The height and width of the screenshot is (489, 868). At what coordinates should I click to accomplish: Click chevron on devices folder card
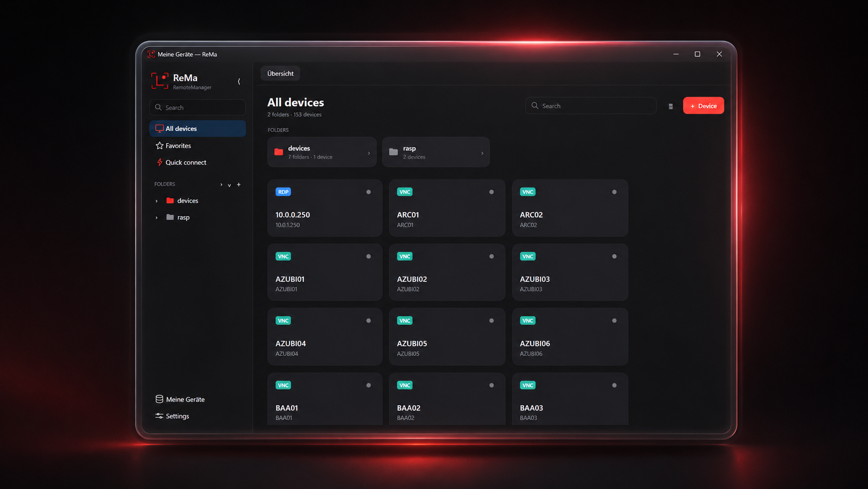[369, 153]
